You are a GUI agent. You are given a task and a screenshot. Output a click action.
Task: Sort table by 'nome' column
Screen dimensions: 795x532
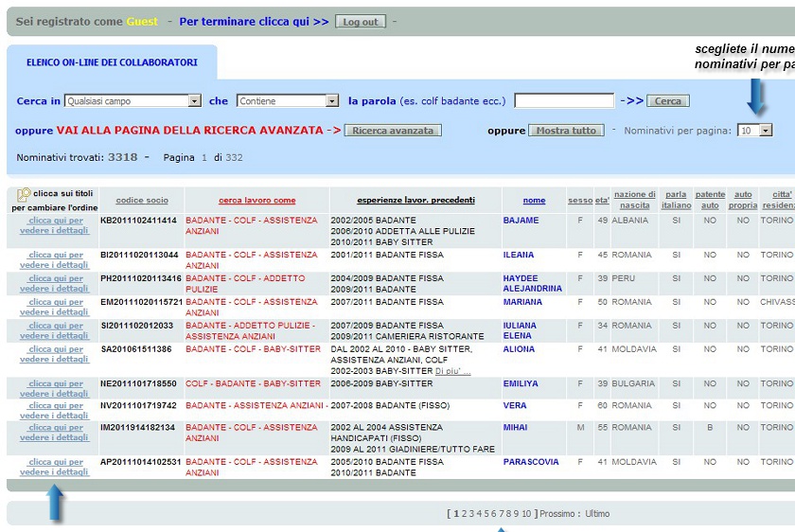(534, 201)
